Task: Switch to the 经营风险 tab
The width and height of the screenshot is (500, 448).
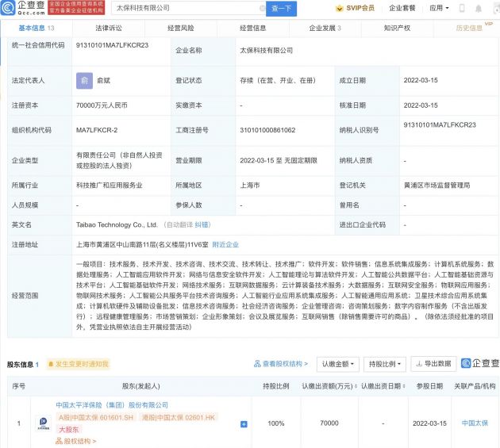Action: pos(180,28)
